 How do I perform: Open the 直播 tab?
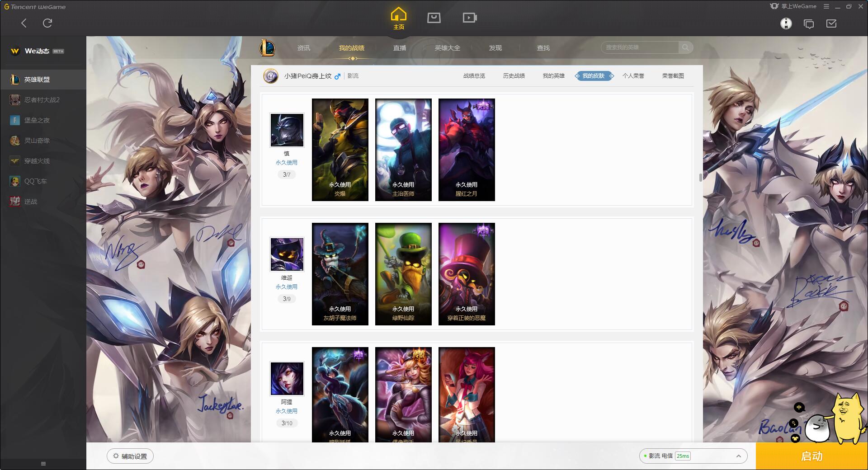pyautogui.click(x=400, y=48)
